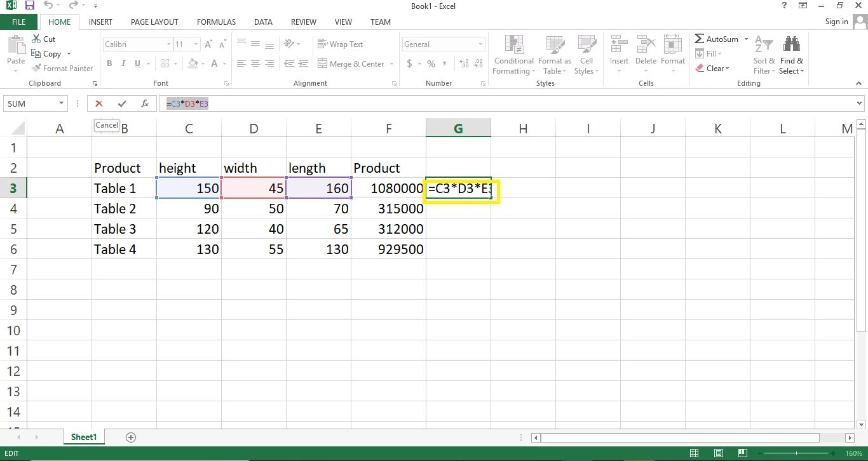This screenshot has height=461, width=868.
Task: Open the AutoSum dropdown arrow
Action: coord(746,39)
